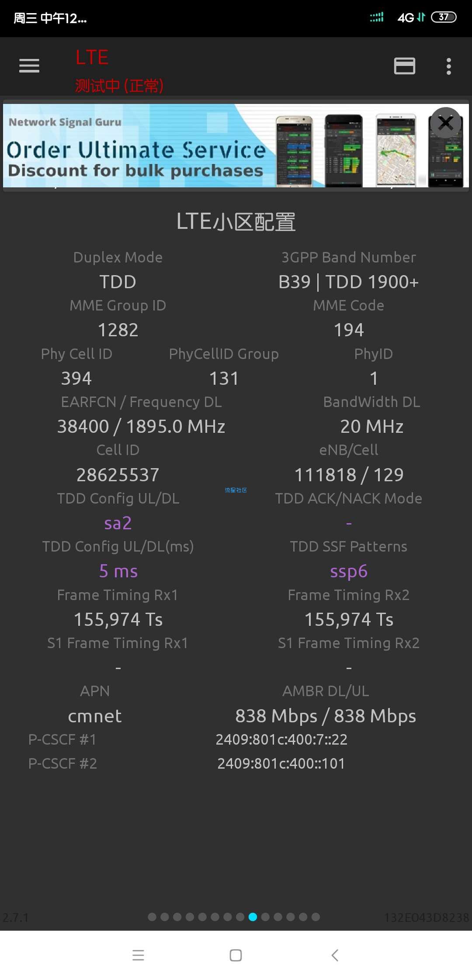
Task: Tap the sa2 TDD Config value
Action: [118, 523]
